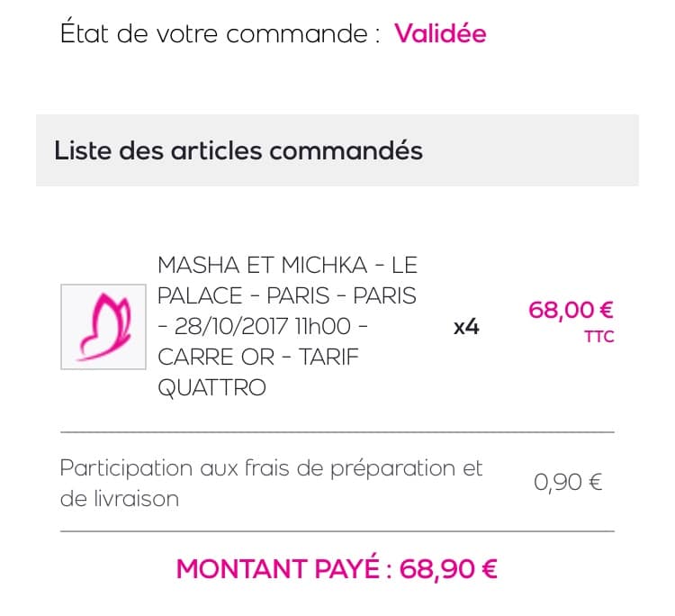Click the "68,00 €" item price
Viewport: 675px width, 616px height.
(571, 311)
